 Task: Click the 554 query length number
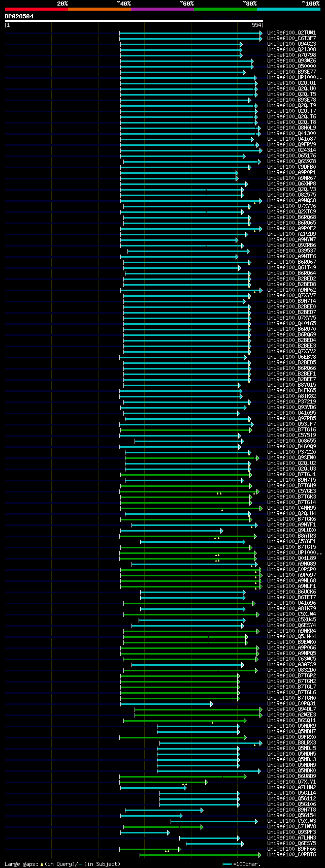[256, 25]
